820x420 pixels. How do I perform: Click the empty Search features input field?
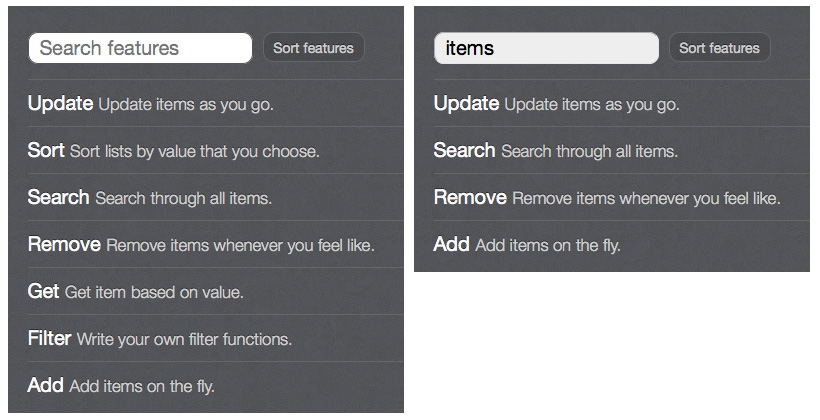click(x=140, y=48)
